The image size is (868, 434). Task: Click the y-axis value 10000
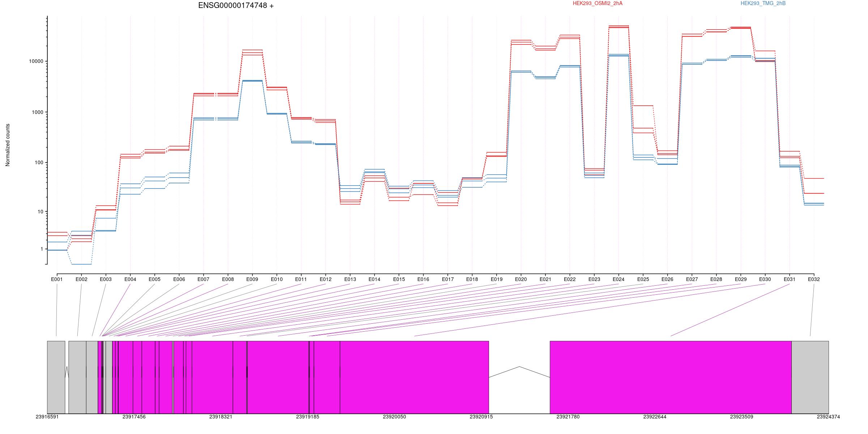click(x=36, y=61)
